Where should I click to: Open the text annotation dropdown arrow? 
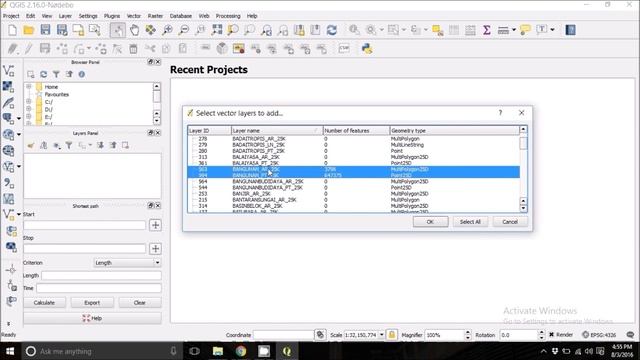point(552,30)
